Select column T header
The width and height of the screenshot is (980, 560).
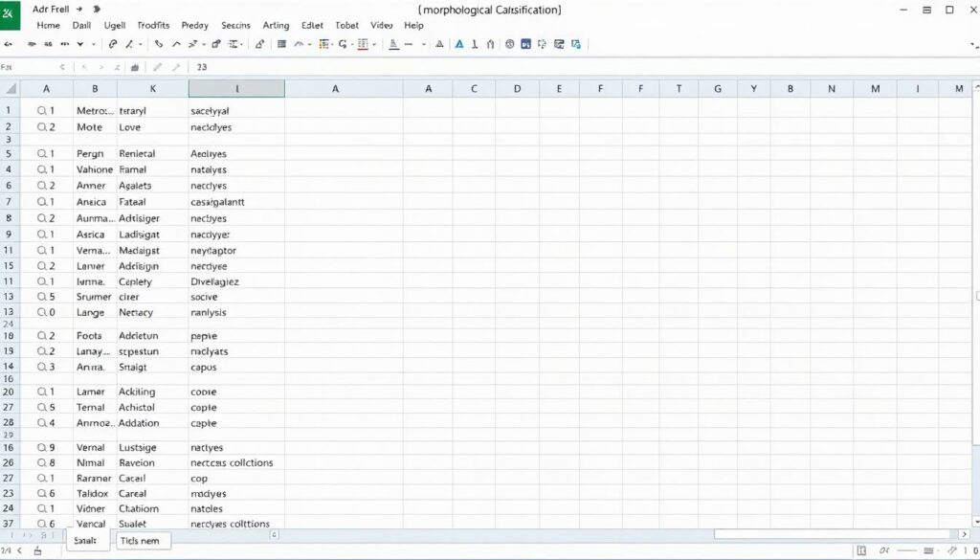[679, 89]
